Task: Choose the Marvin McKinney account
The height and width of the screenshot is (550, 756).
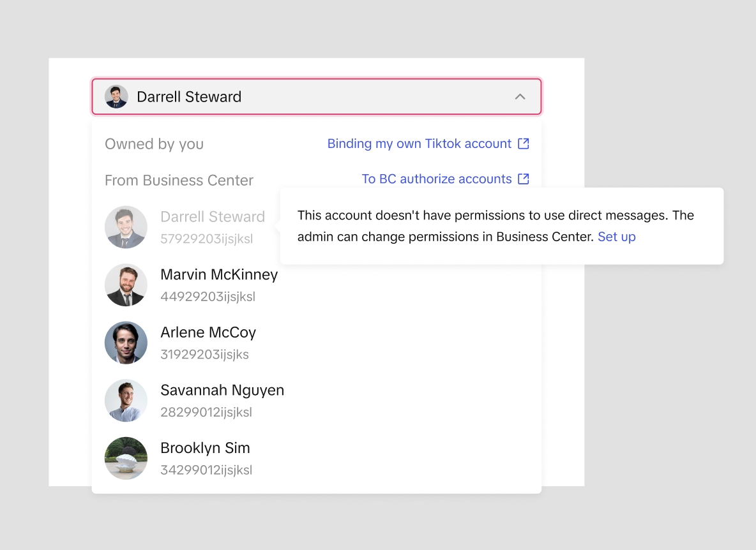Action: pos(316,285)
